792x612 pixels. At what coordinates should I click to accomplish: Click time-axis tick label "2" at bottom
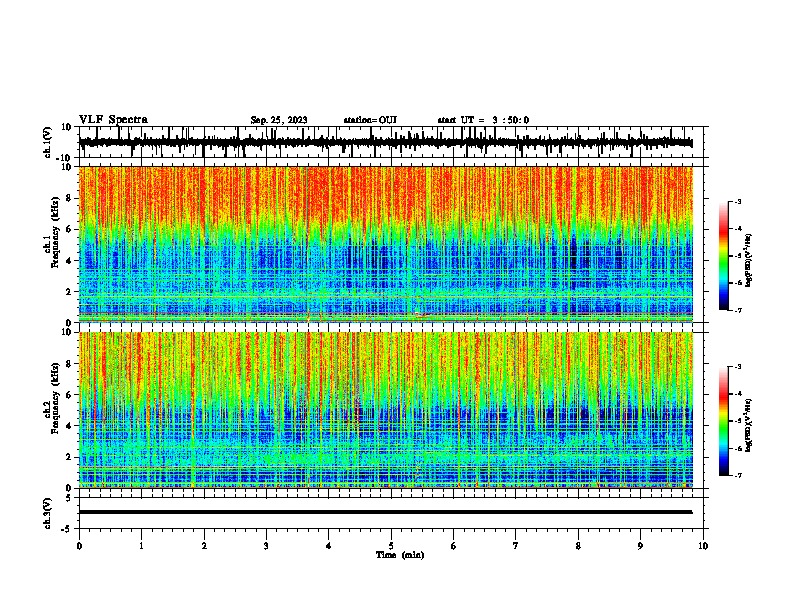tap(204, 546)
